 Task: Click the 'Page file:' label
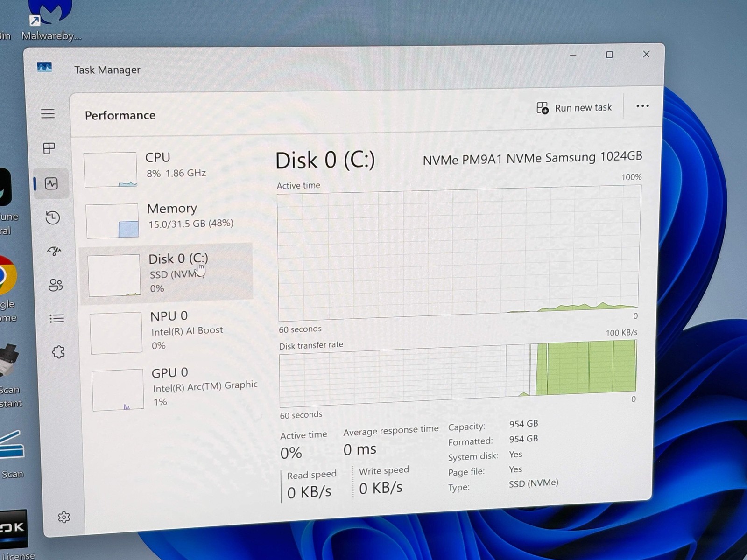coord(466,472)
